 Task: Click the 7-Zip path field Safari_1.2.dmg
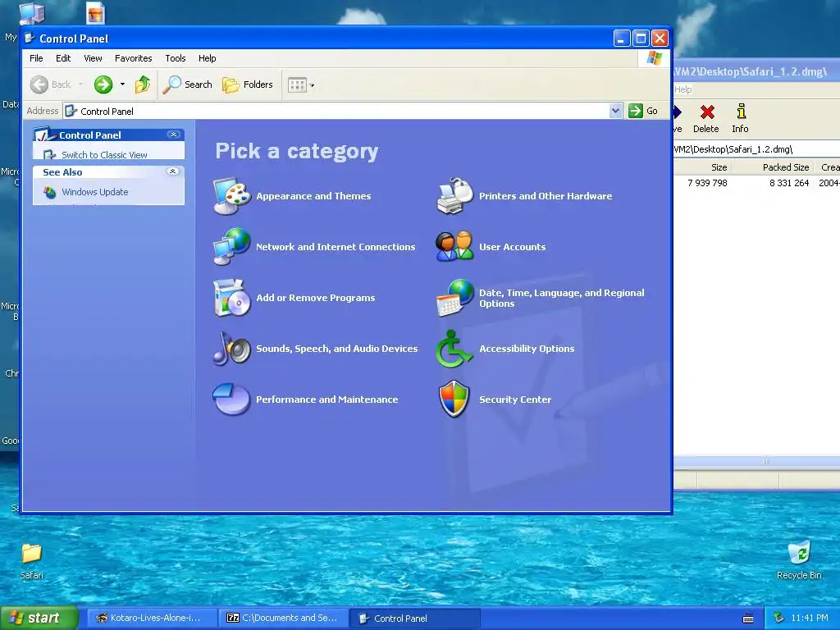coord(756,149)
